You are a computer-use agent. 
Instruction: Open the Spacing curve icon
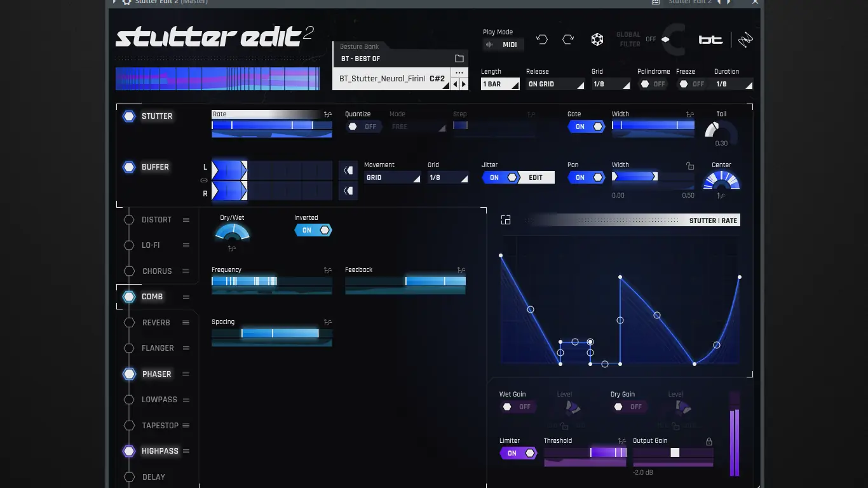click(327, 322)
